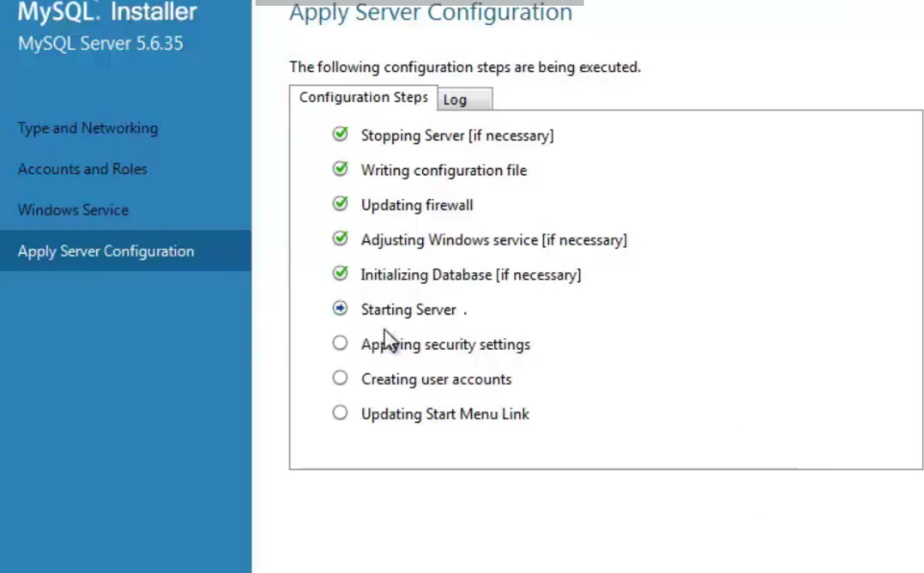Click the 'Updating firewall' step text
This screenshot has width=924, height=573.
[417, 205]
